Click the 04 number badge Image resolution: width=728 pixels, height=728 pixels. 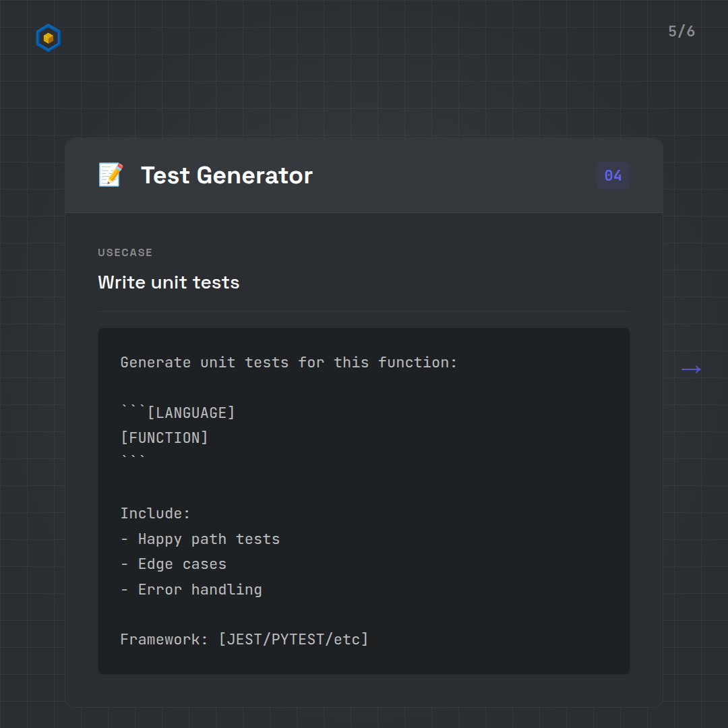[613, 176]
